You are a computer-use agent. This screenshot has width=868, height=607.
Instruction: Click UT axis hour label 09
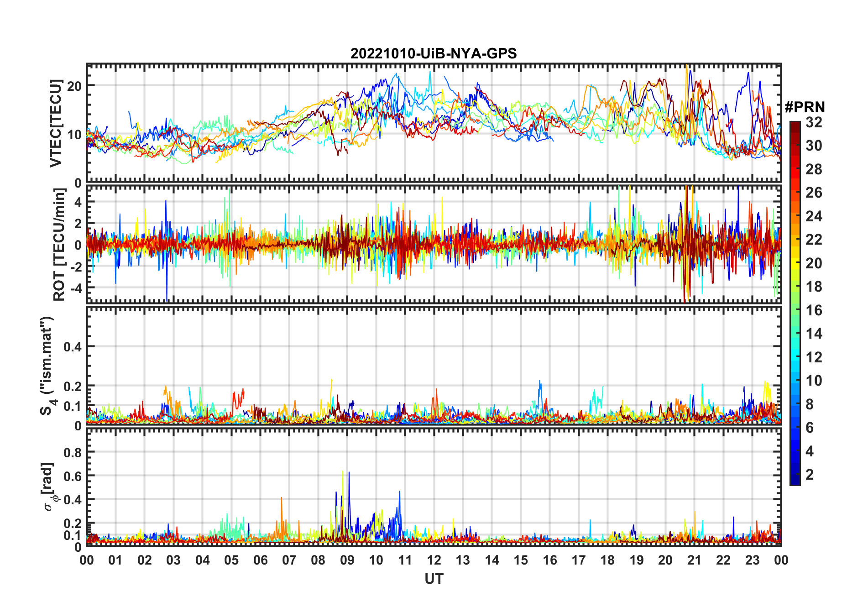[x=347, y=560]
